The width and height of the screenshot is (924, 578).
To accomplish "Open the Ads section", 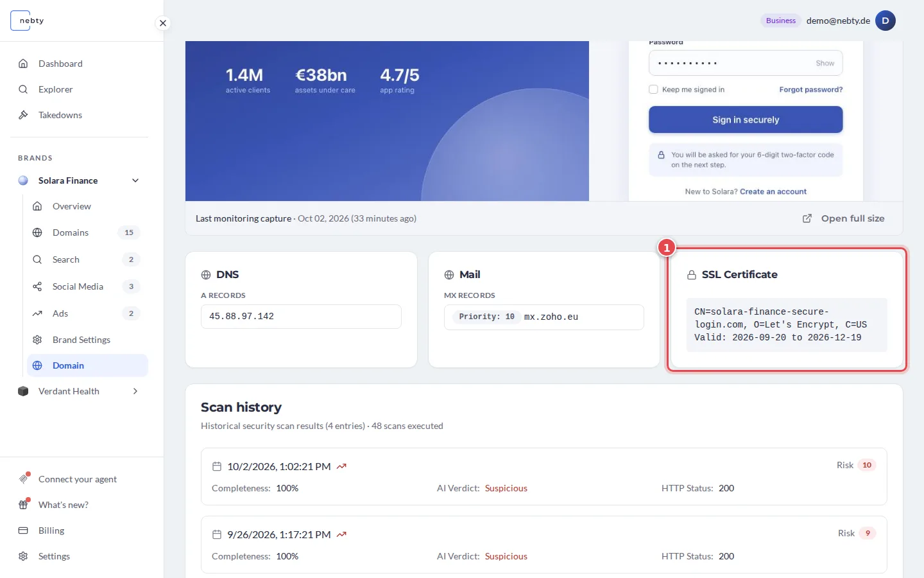I will tap(87, 313).
